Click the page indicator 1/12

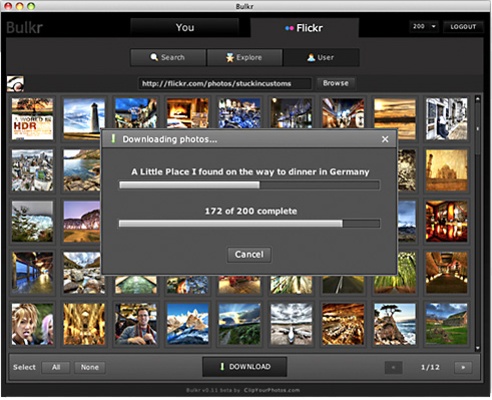[x=430, y=367]
